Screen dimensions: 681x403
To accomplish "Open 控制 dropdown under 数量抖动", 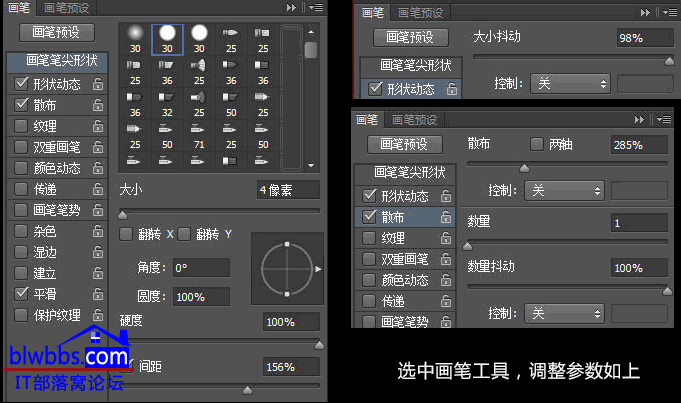I will [x=564, y=313].
